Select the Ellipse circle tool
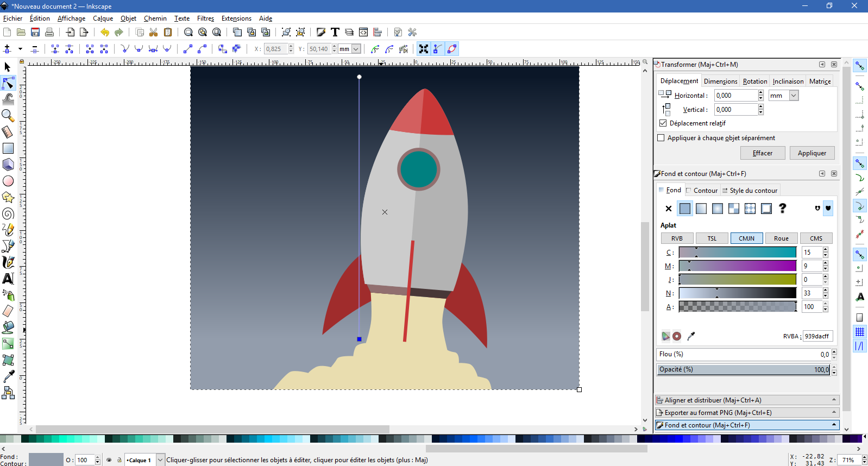 pos(8,181)
